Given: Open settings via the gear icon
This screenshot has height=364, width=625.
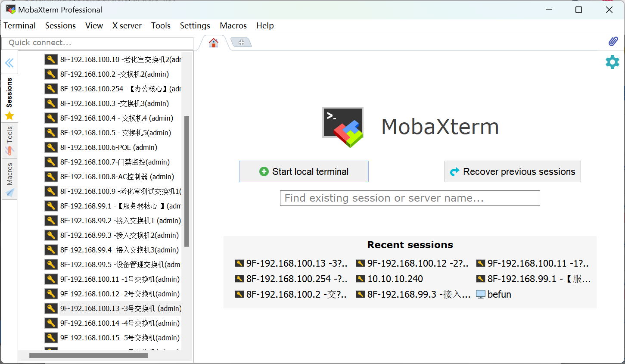Looking at the screenshot, I should 612,62.
